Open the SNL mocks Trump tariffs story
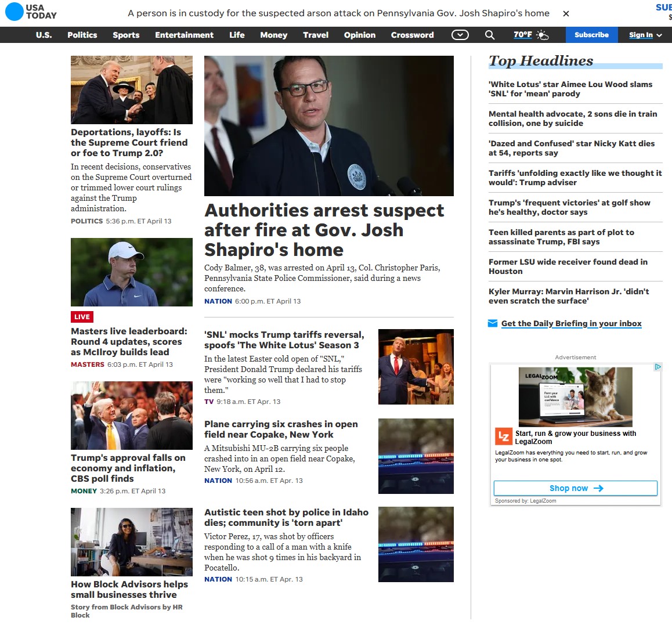The height and width of the screenshot is (628, 672). click(x=284, y=340)
